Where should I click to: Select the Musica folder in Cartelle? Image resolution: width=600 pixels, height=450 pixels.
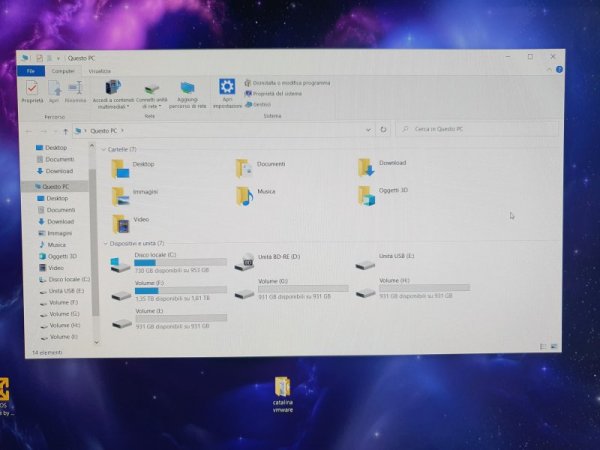[x=256, y=196]
